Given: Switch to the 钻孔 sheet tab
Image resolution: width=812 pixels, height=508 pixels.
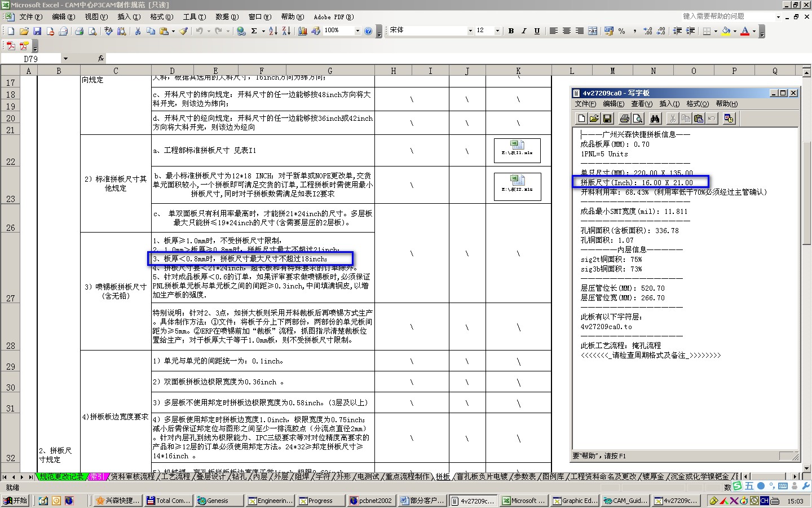Looking at the screenshot, I should (x=239, y=477).
